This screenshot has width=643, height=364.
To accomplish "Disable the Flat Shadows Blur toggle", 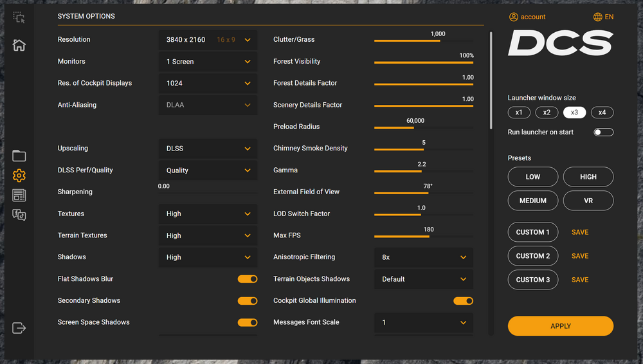I will coord(247,279).
